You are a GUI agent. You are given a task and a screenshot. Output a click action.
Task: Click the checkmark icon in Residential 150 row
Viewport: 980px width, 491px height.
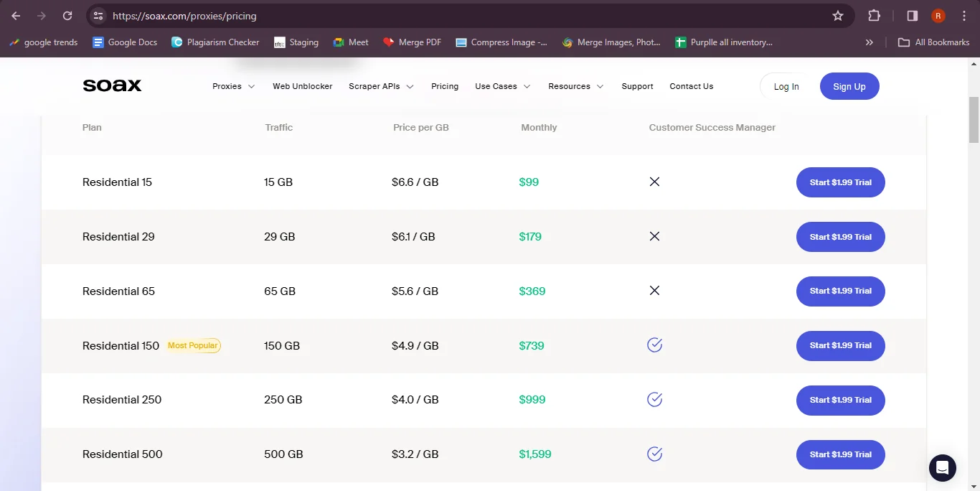[654, 345]
